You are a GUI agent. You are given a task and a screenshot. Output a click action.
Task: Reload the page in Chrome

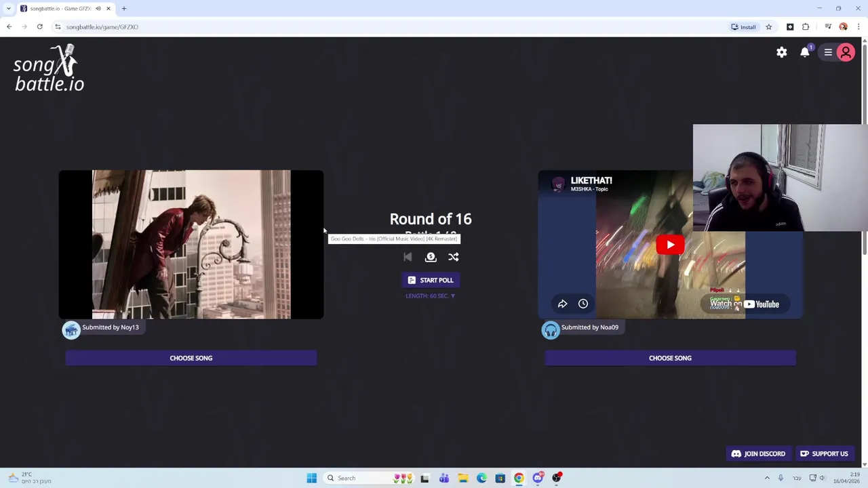tap(40, 27)
